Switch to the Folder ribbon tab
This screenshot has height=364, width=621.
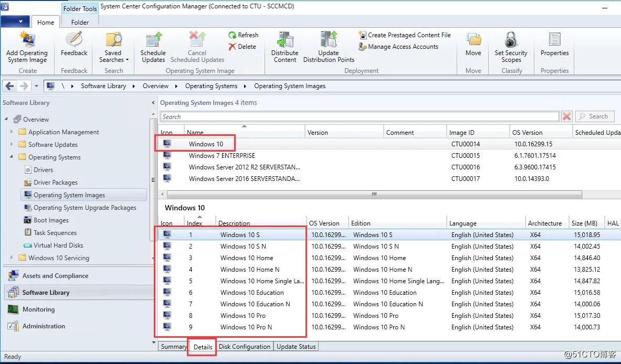pos(80,22)
